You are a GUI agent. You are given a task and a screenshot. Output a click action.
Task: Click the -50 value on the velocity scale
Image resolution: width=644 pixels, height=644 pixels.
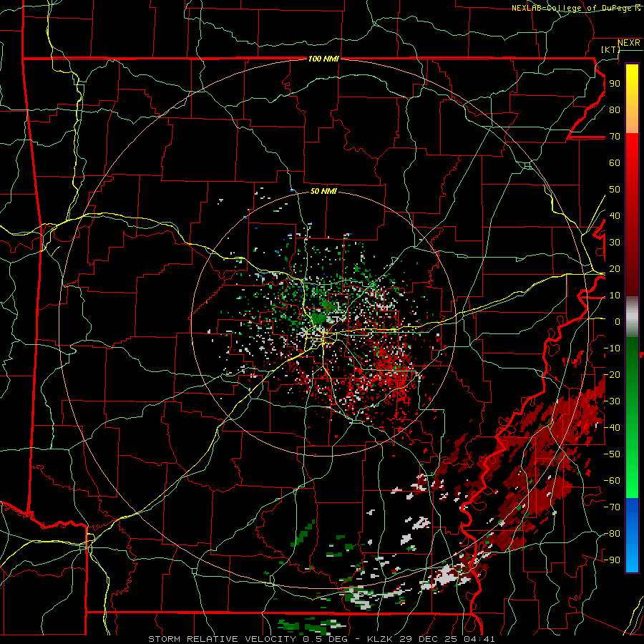tap(612, 454)
